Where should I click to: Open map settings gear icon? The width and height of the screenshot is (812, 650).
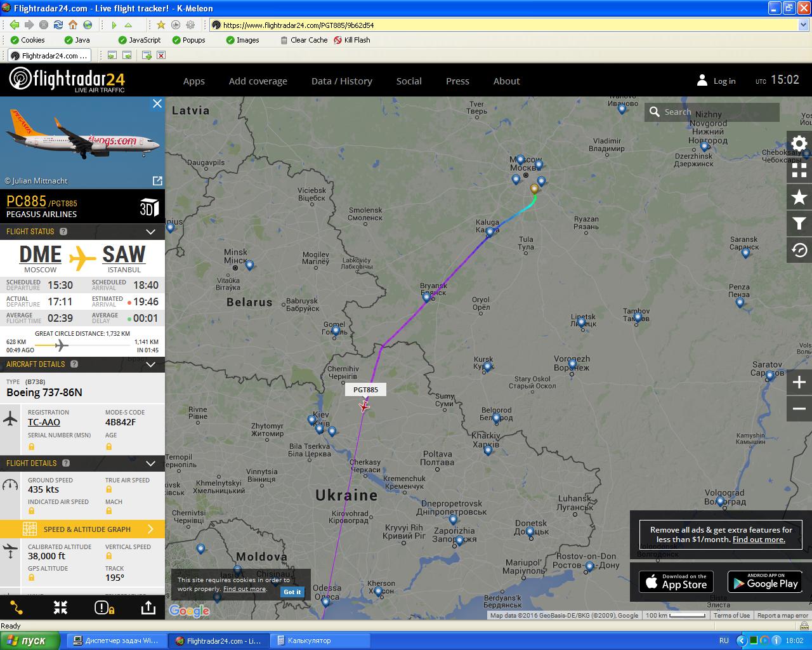pos(799,143)
